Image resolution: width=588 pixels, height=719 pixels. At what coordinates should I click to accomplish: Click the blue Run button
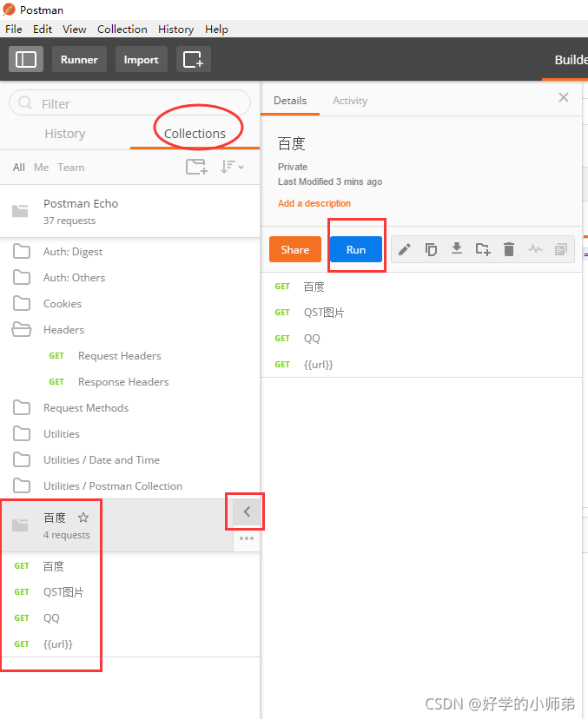(x=356, y=249)
